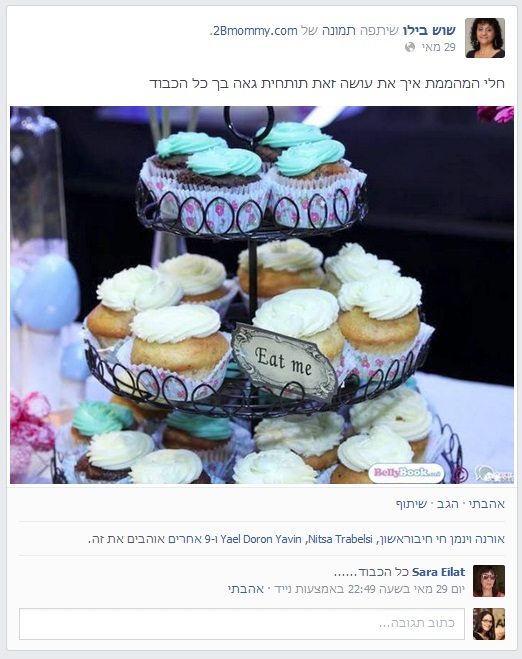The width and height of the screenshot is (522, 659).
Task: Click Sara Eilat's comment avatar
Action: (489, 581)
